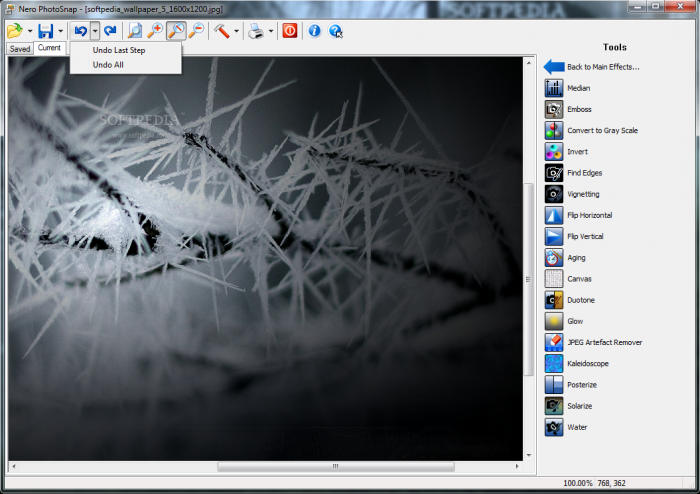Image resolution: width=700 pixels, height=494 pixels.
Task: Click the Zoom out magnifier icon
Action: (196, 31)
